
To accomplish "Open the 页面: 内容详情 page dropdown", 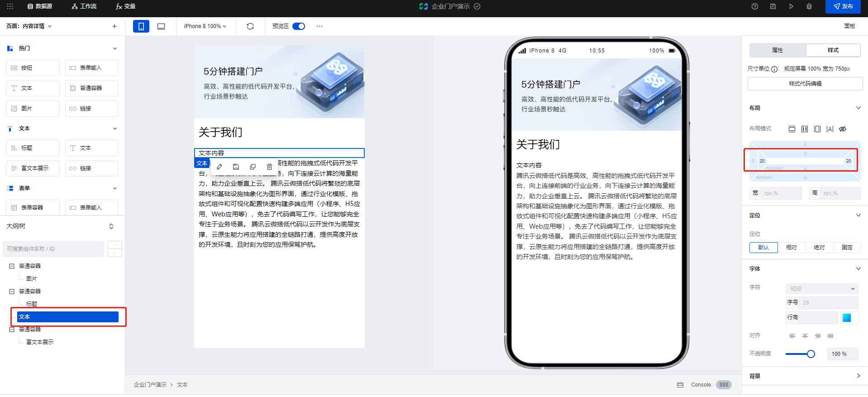I will click(29, 26).
